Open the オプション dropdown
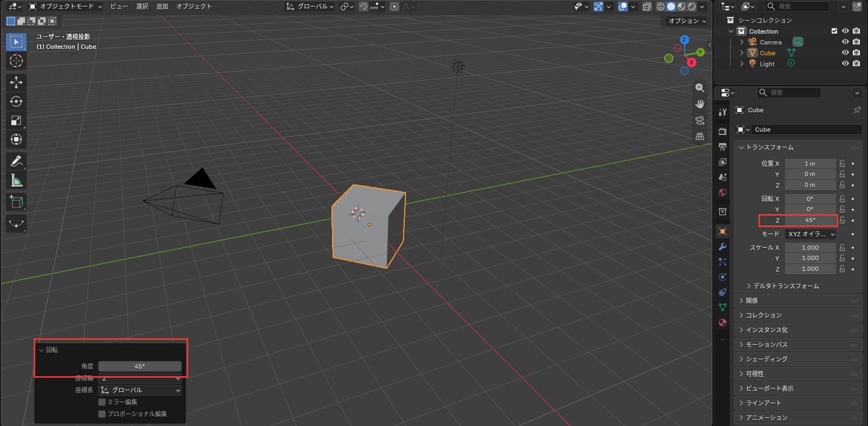Screen dimensions: 868x426 tap(687, 21)
